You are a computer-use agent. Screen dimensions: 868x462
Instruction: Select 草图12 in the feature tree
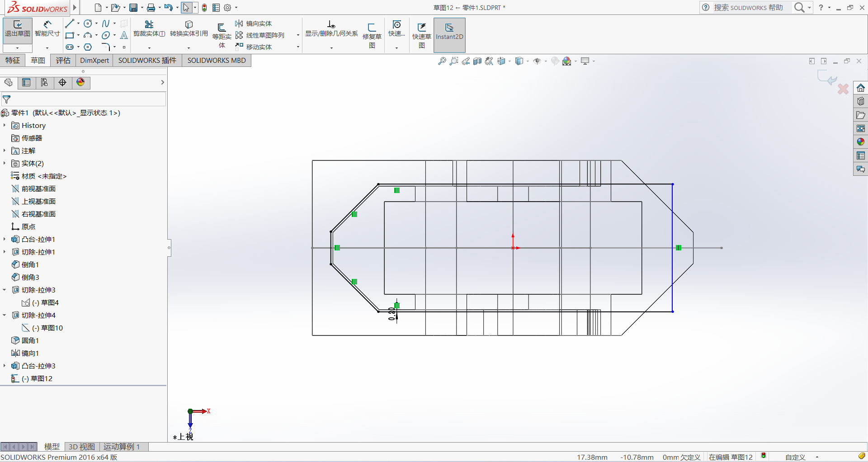[42, 378]
